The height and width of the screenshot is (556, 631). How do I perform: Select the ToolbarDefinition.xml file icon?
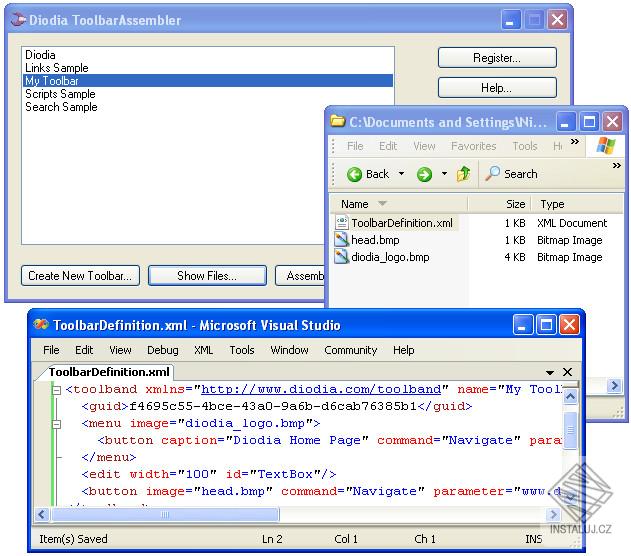click(x=341, y=222)
